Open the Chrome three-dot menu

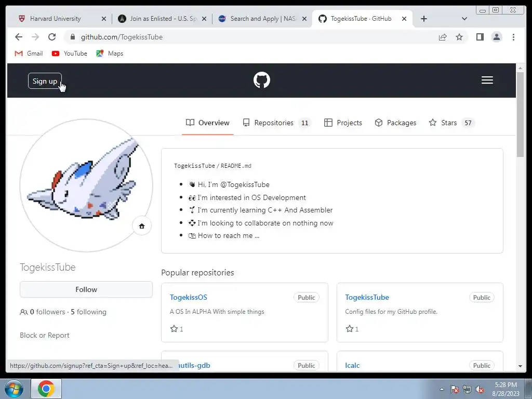pos(513,37)
